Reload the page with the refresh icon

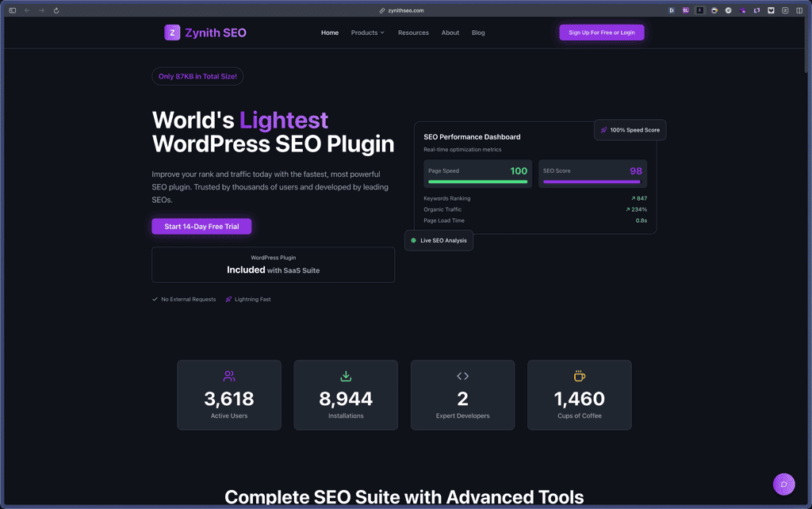[56, 10]
